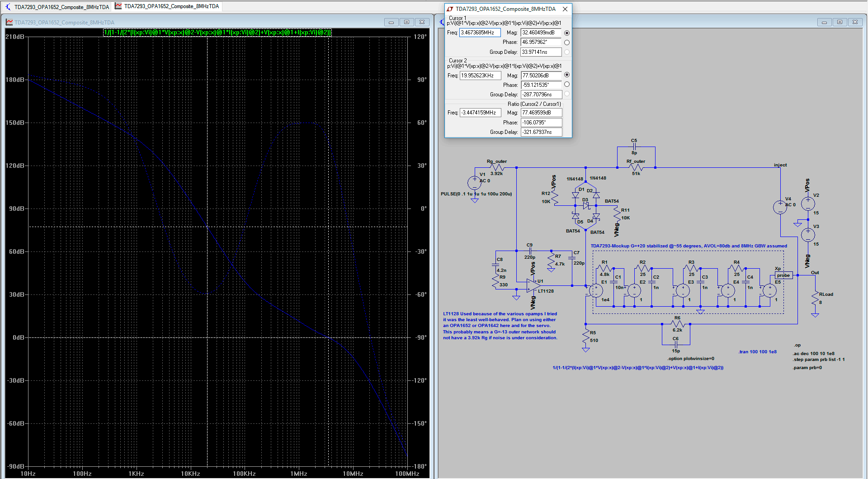
Task: Click the TDA7293-Mockup G=+20 comment text
Action: point(689,246)
